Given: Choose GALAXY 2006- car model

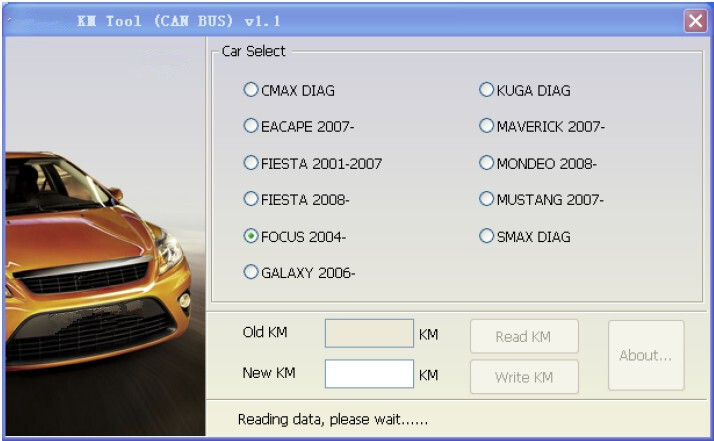Looking at the screenshot, I should 251,272.
